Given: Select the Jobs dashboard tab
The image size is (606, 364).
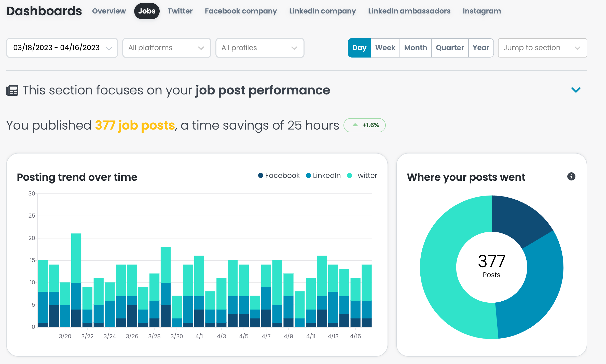Looking at the screenshot, I should coord(147,11).
